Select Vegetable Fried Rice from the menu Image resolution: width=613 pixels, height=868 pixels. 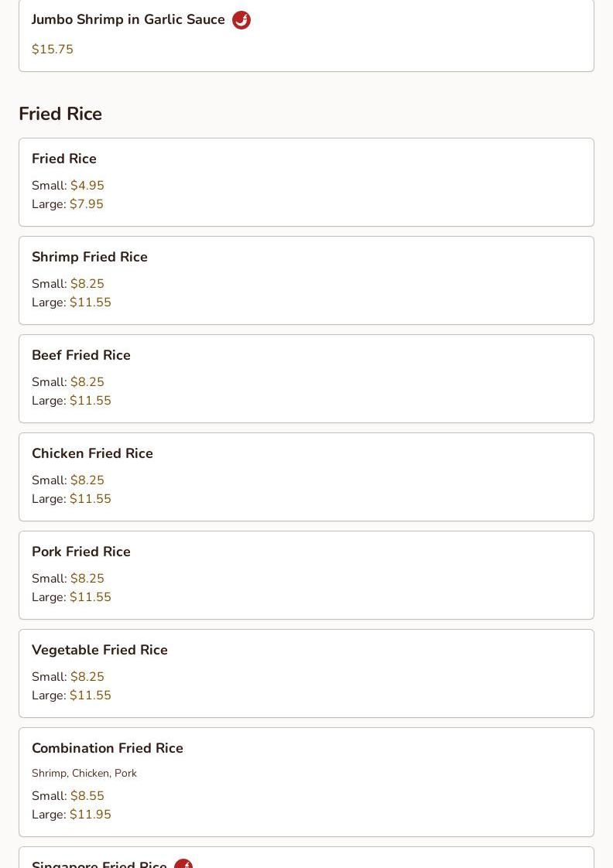coord(100,650)
